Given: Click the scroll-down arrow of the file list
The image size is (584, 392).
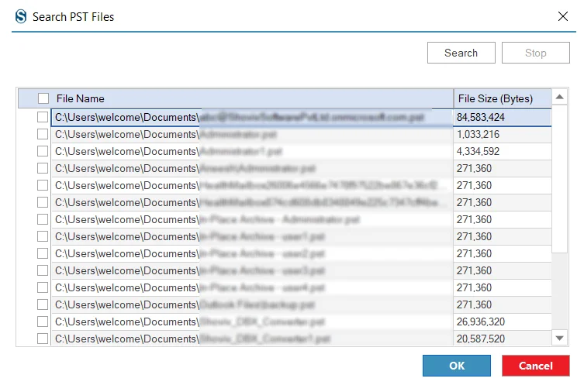Looking at the screenshot, I should coord(559,338).
